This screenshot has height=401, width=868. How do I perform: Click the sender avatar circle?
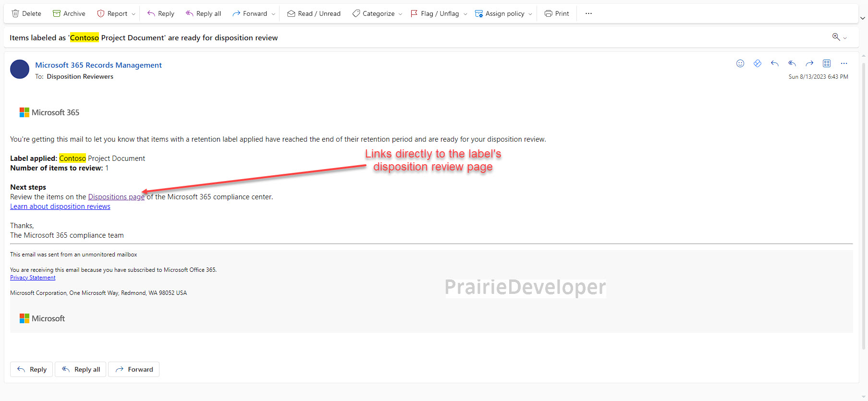point(20,69)
